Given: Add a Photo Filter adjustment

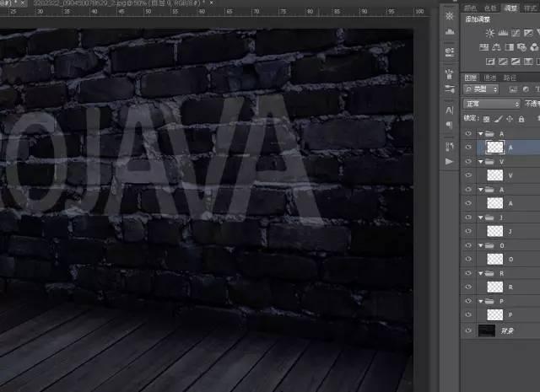Looking at the screenshot, I should pos(521,47).
